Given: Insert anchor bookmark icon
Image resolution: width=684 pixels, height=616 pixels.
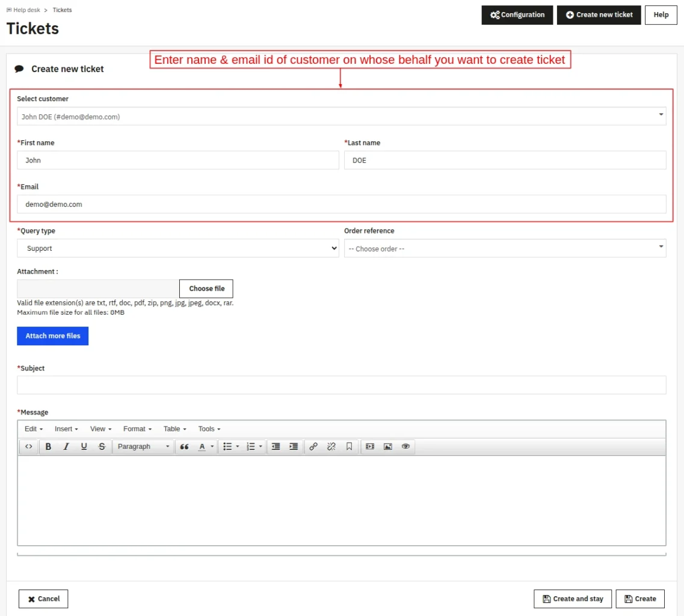Looking at the screenshot, I should 349,446.
